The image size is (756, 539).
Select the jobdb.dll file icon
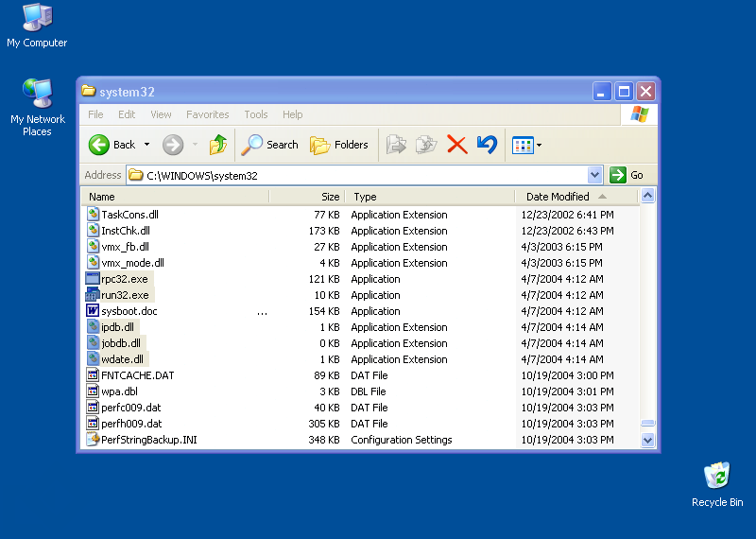point(93,342)
